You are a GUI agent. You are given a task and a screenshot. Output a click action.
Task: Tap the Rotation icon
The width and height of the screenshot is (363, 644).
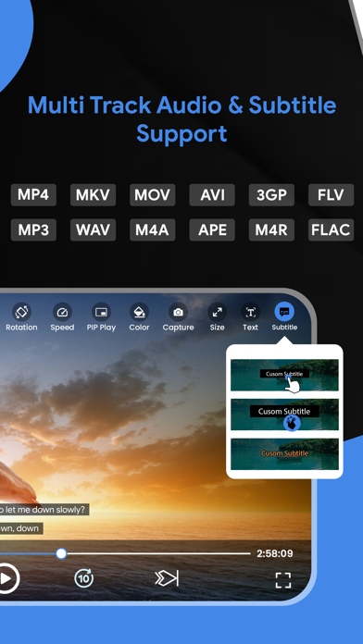tap(21, 313)
